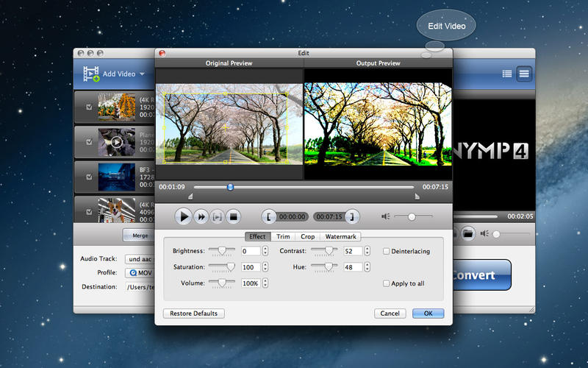Open the Profile format dropdown

pyautogui.click(x=139, y=272)
